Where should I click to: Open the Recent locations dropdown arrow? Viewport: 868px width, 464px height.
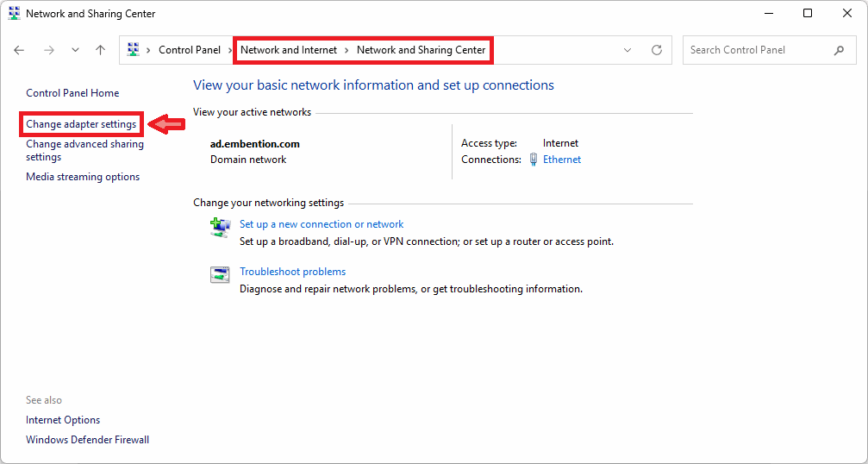75,50
